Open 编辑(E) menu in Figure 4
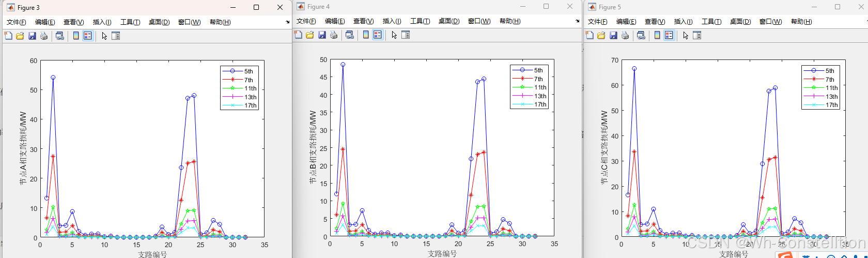 [335, 21]
